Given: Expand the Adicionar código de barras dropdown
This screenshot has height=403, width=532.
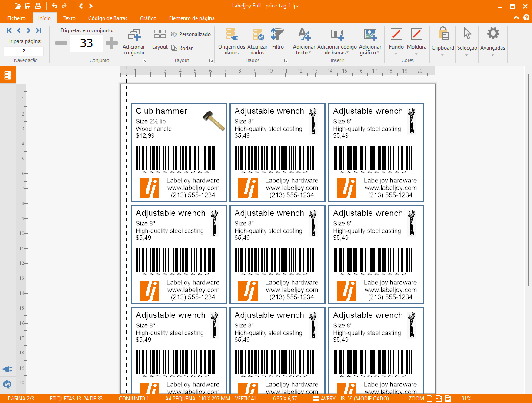Looking at the screenshot, I should 348,53.
